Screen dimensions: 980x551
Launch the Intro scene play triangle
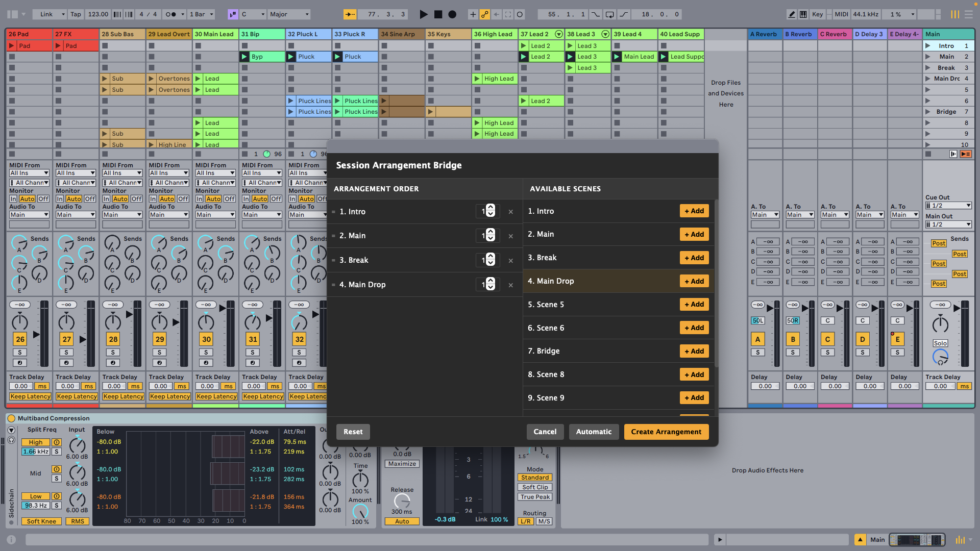click(928, 45)
